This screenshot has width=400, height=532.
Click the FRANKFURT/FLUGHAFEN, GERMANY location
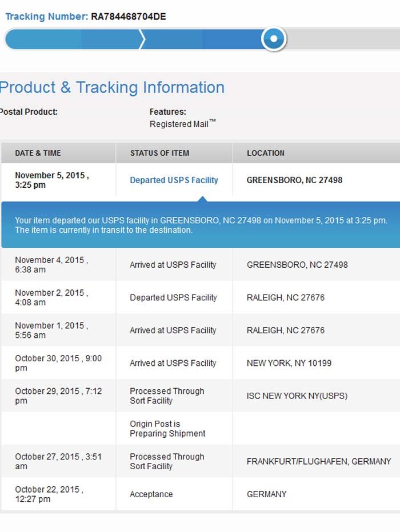(x=319, y=461)
